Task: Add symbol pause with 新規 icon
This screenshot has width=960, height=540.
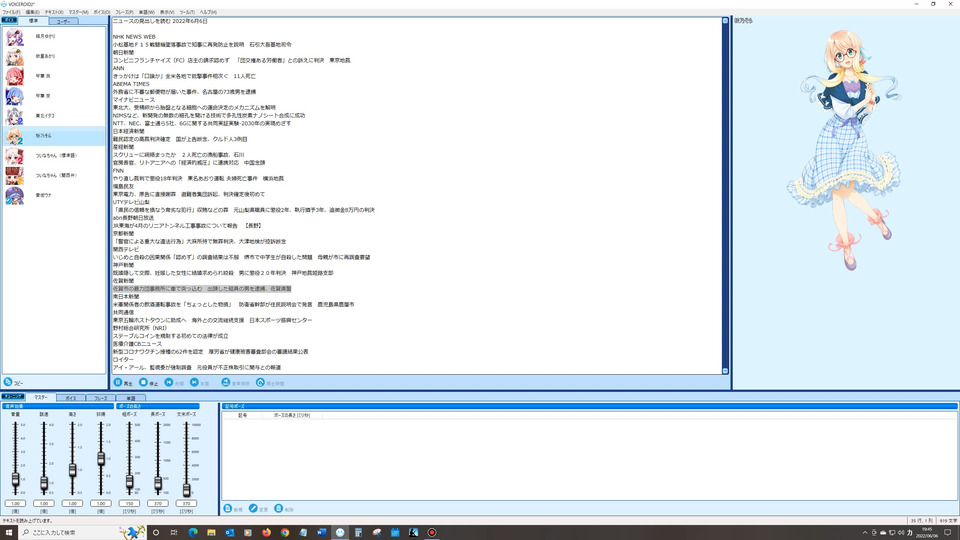Action: [x=228, y=508]
